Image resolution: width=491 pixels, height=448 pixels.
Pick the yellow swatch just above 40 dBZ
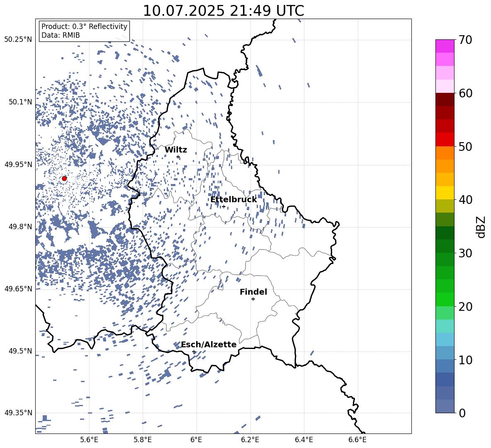[x=445, y=193]
